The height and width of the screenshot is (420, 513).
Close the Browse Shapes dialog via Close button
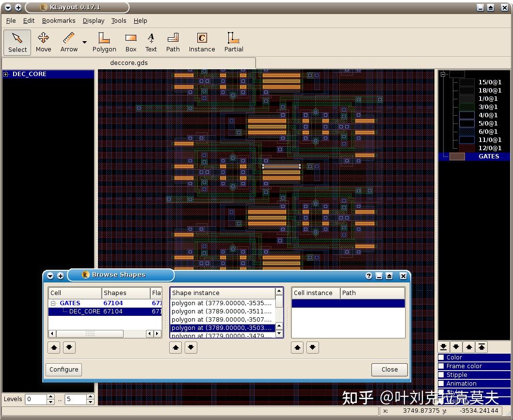pyautogui.click(x=389, y=369)
